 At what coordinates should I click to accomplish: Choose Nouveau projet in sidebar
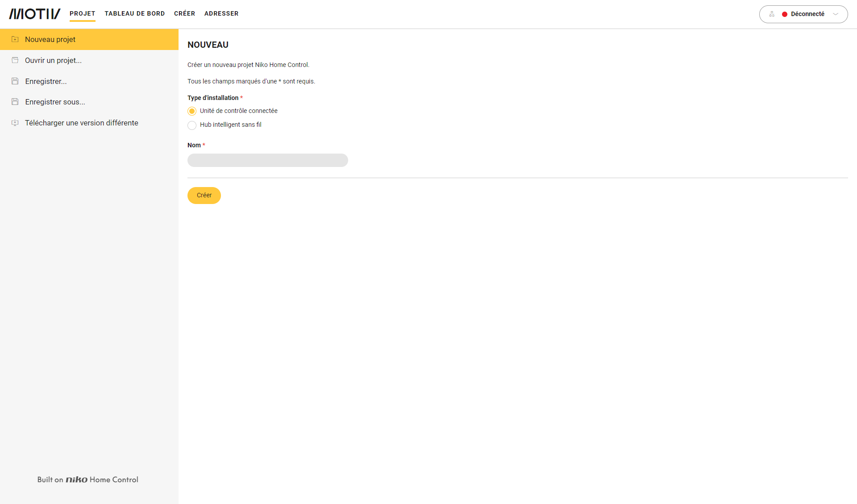(x=89, y=39)
